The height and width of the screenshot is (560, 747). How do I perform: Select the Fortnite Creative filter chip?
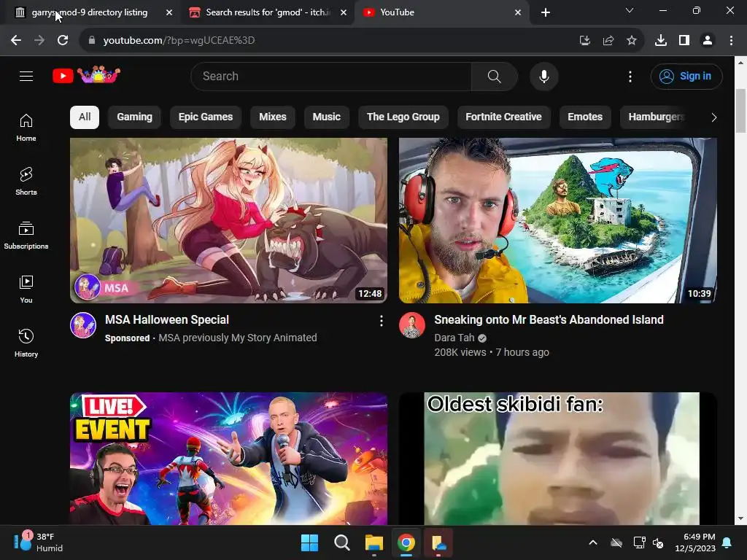503,117
